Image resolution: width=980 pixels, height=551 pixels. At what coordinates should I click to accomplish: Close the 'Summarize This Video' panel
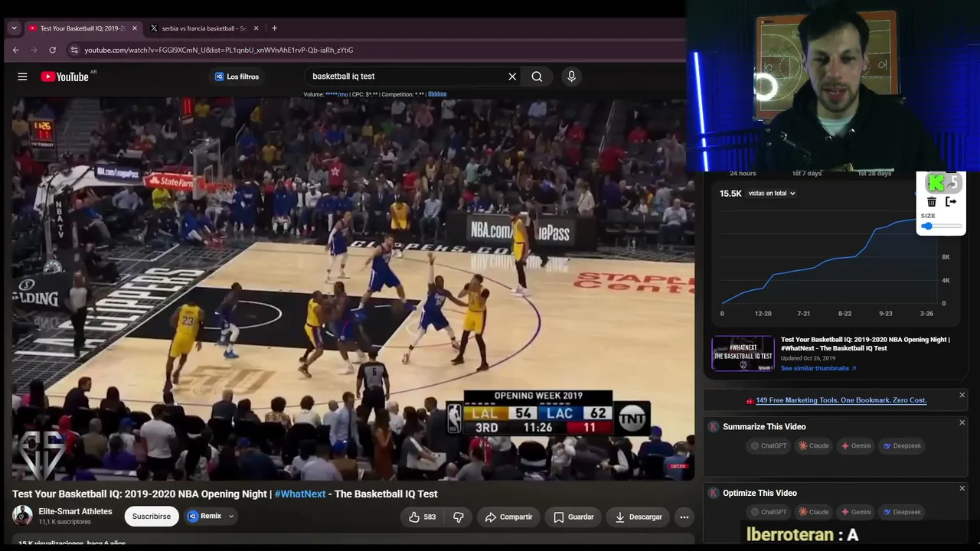point(962,422)
